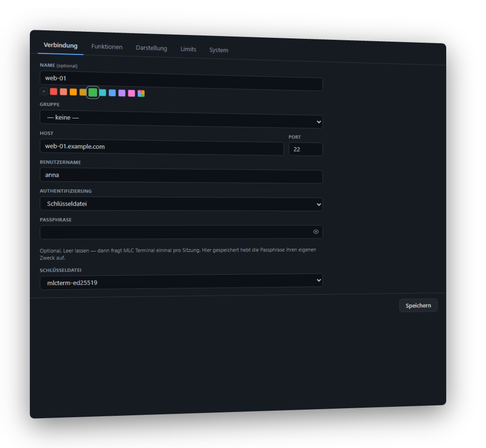486x448 pixels.
Task: Show the passphrase with the eye icon
Action: click(x=316, y=232)
